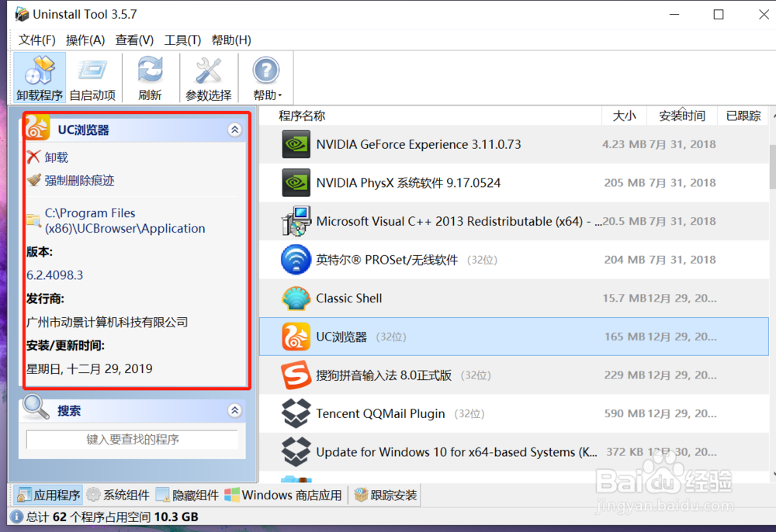Click the 4.23 MB size value
776x532 pixels.
coord(624,144)
